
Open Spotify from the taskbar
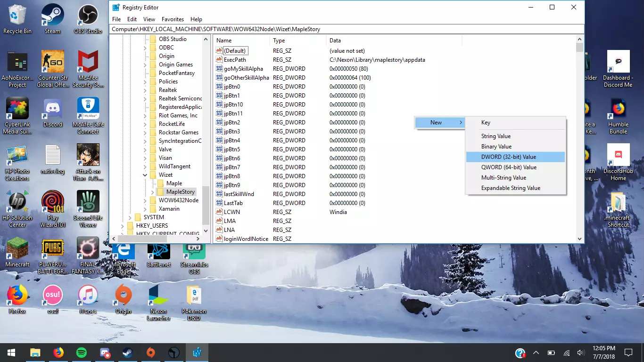[x=81, y=353]
